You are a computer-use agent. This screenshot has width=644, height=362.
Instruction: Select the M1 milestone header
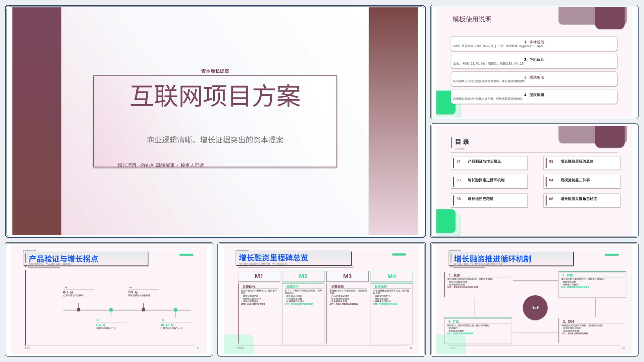point(259,276)
